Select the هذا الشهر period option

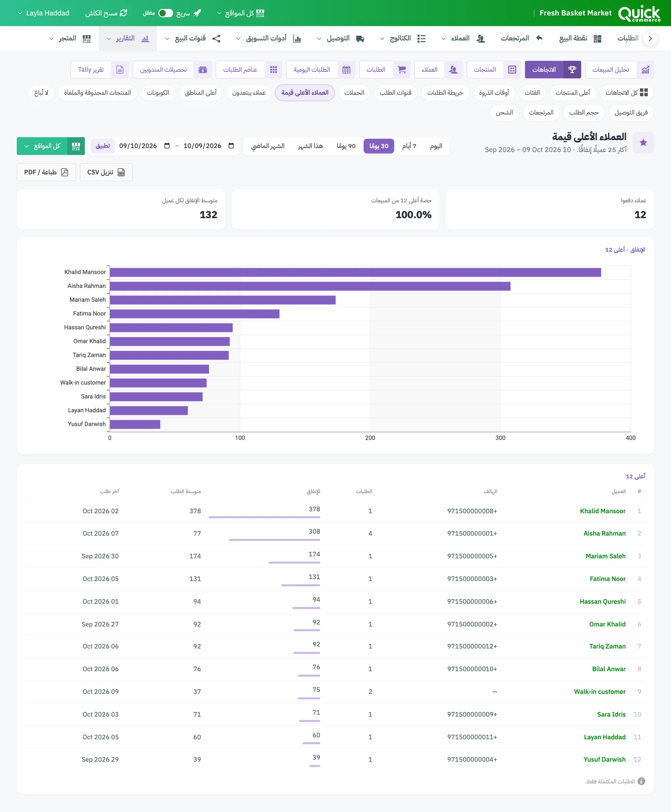pyautogui.click(x=311, y=146)
